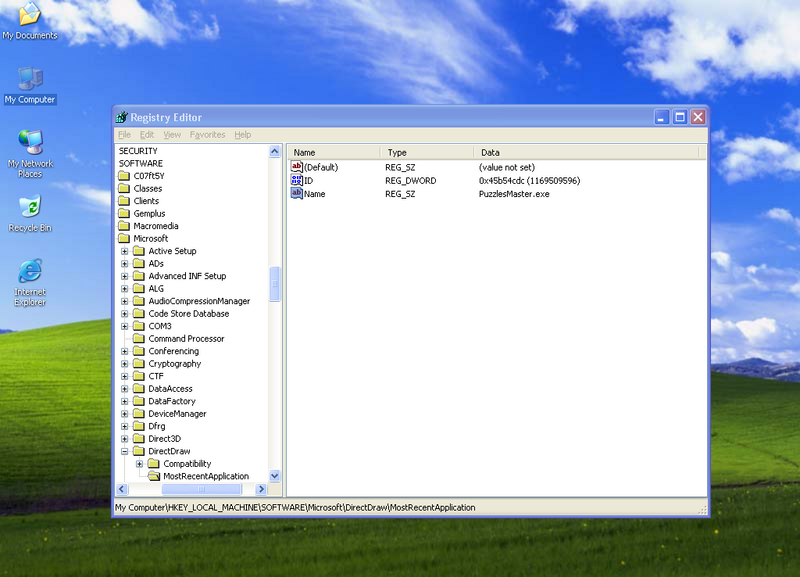
Task: Click the Microsoft folder icon
Action: click(124, 238)
